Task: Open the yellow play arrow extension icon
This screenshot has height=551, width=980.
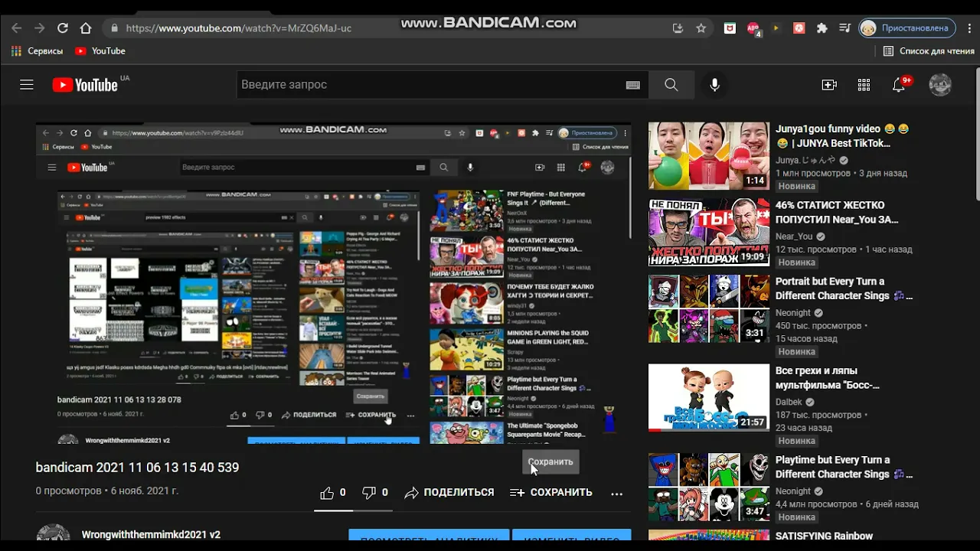Action: 776,28
